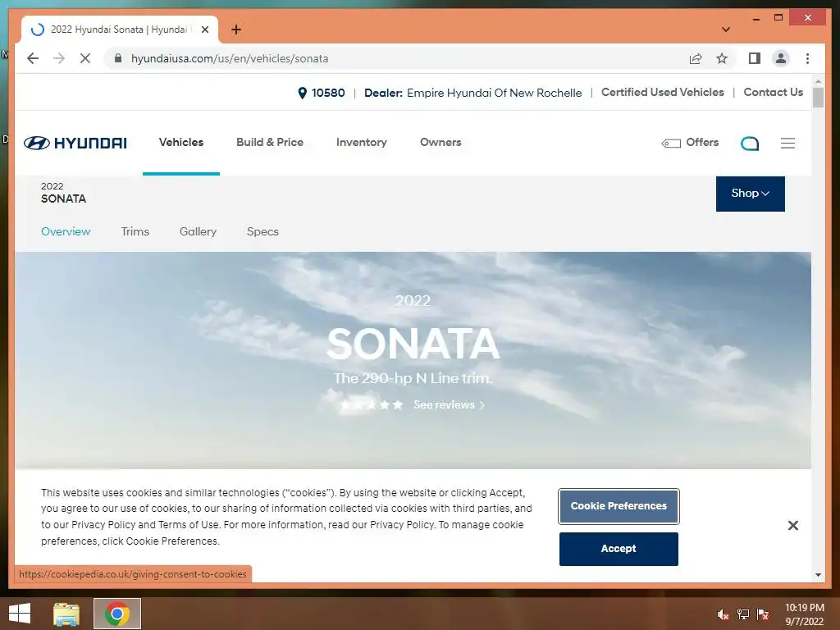Click zip code 10580
Screen dimensions: 840x630
328,94
